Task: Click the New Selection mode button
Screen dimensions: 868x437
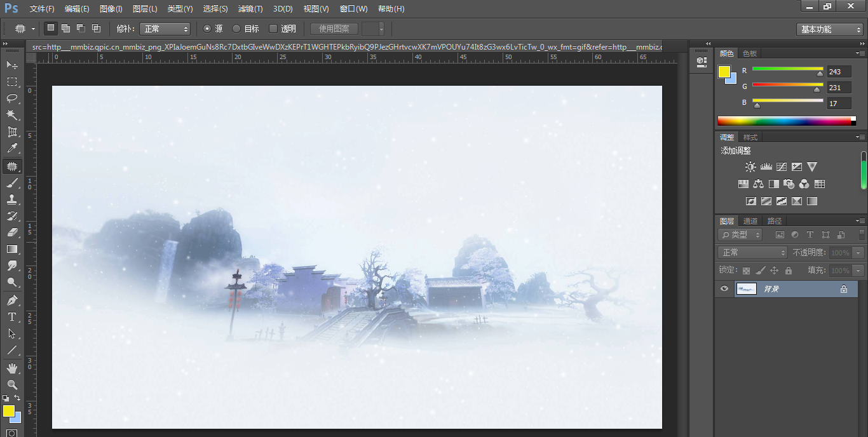Action: [51, 29]
